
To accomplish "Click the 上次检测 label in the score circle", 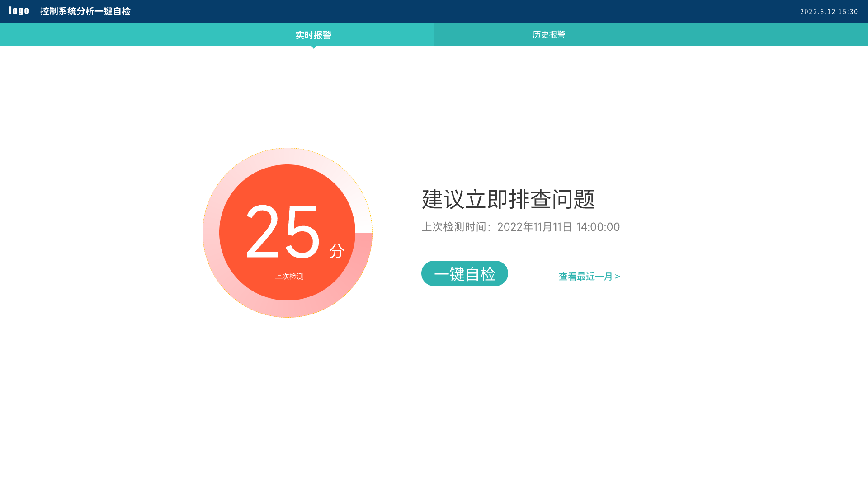I will [289, 276].
